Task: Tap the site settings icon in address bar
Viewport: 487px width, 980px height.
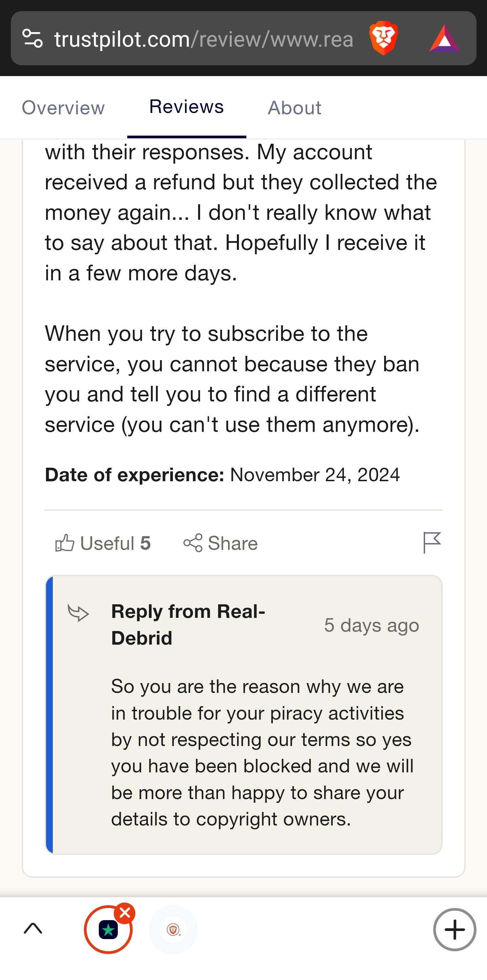Action: pyautogui.click(x=32, y=39)
